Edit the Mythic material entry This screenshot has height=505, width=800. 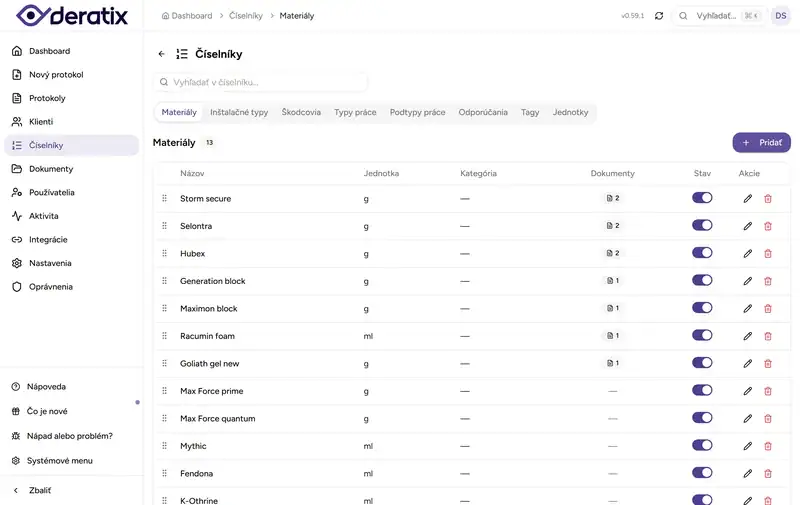click(x=747, y=446)
